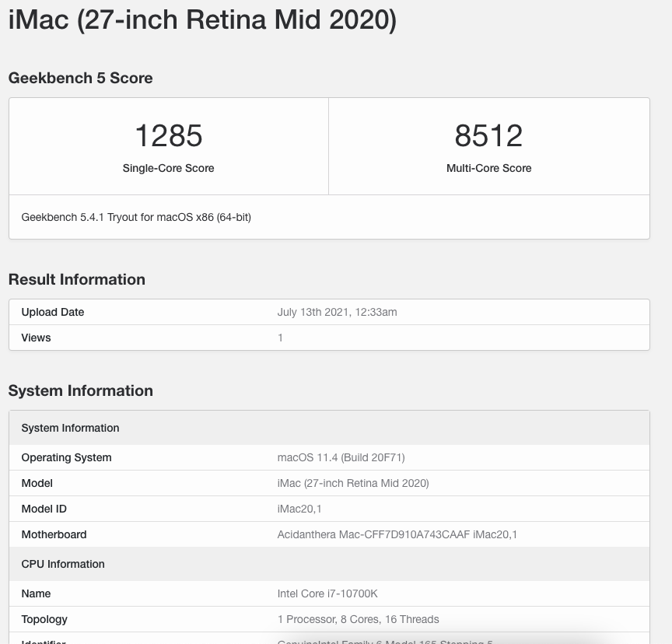
Task: Click the Model row label
Action: 37,483
